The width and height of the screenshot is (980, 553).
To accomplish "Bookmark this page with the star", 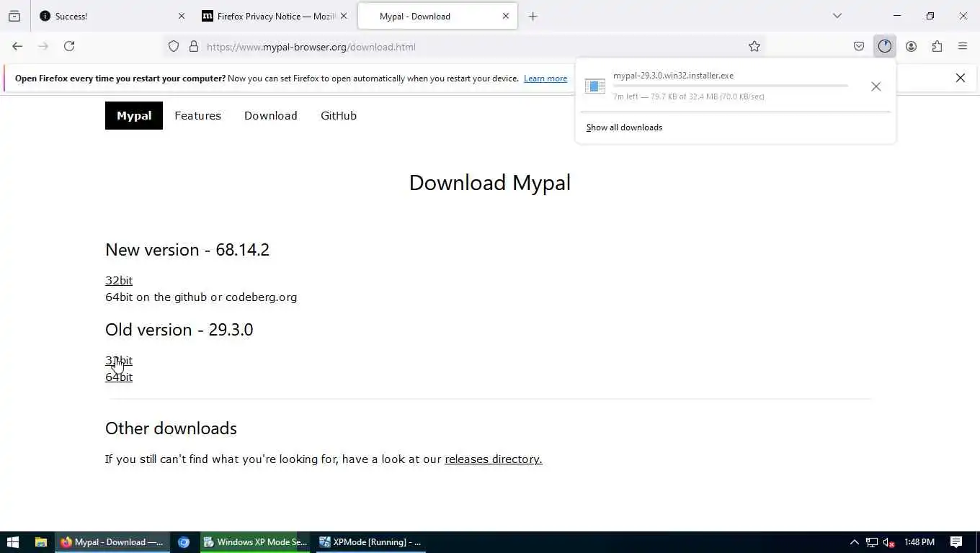I will [754, 46].
